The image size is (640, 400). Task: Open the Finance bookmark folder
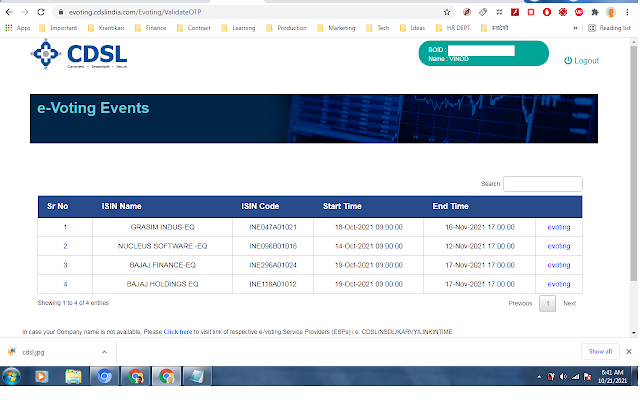(151, 28)
